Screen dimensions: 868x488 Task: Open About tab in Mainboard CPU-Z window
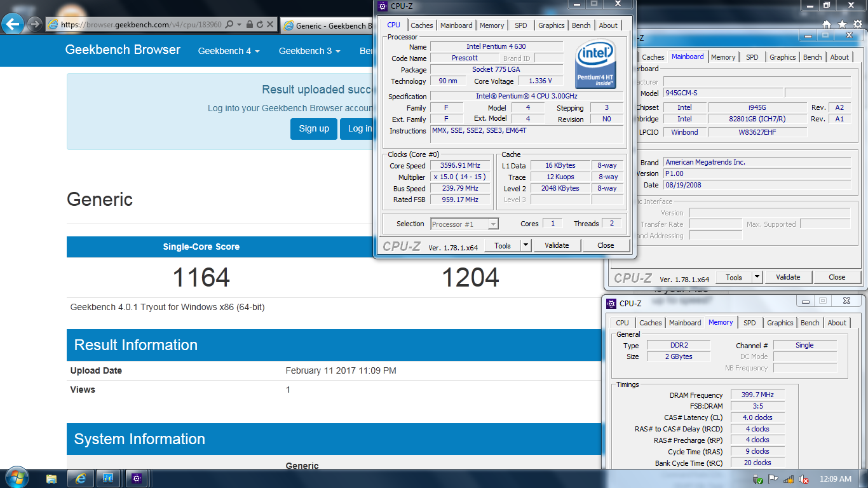(x=839, y=57)
